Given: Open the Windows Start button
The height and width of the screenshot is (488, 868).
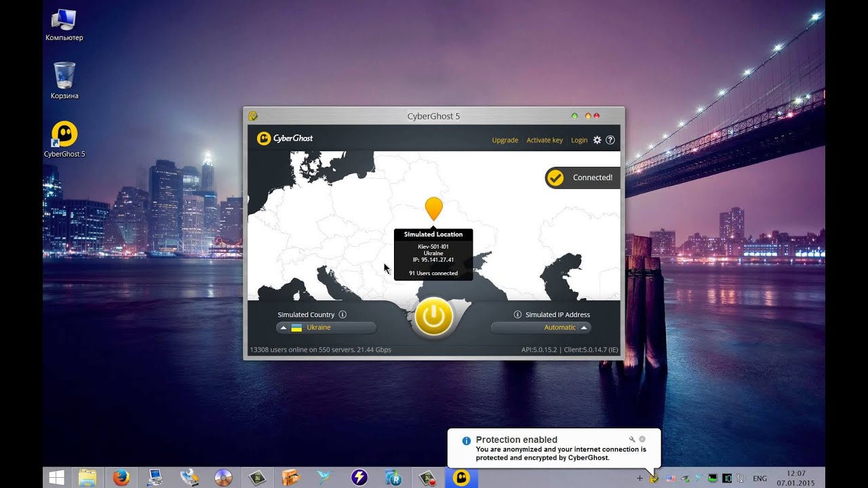Looking at the screenshot, I should 57,478.
